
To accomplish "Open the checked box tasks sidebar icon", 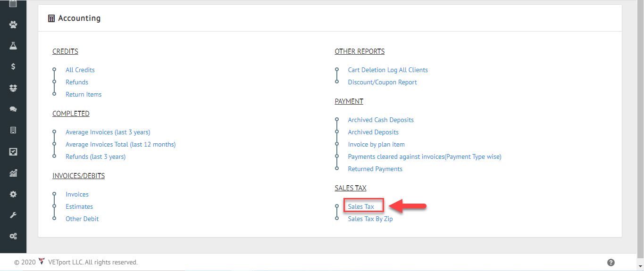I will coord(13,152).
